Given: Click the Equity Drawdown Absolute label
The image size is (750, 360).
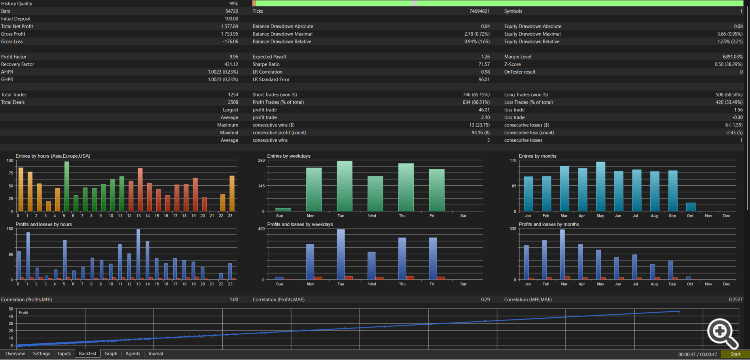Looking at the screenshot, I should pyautogui.click(x=534, y=26).
